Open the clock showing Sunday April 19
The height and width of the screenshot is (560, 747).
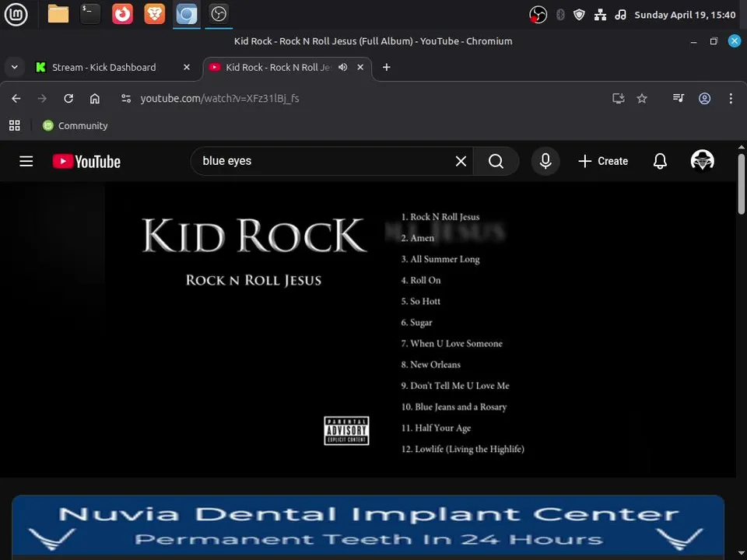[685, 15]
